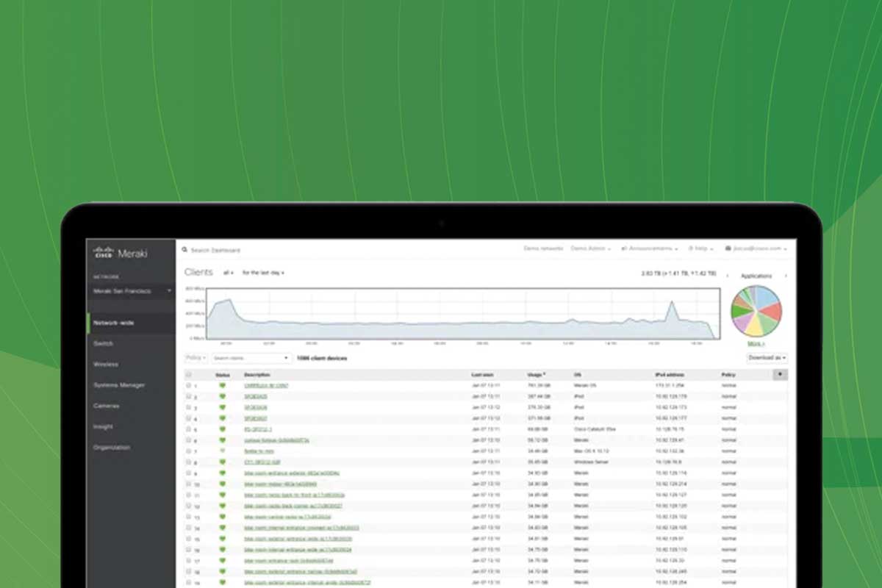882x588 pixels.
Task: Check the checkbox for client row 4
Action: 189,418
